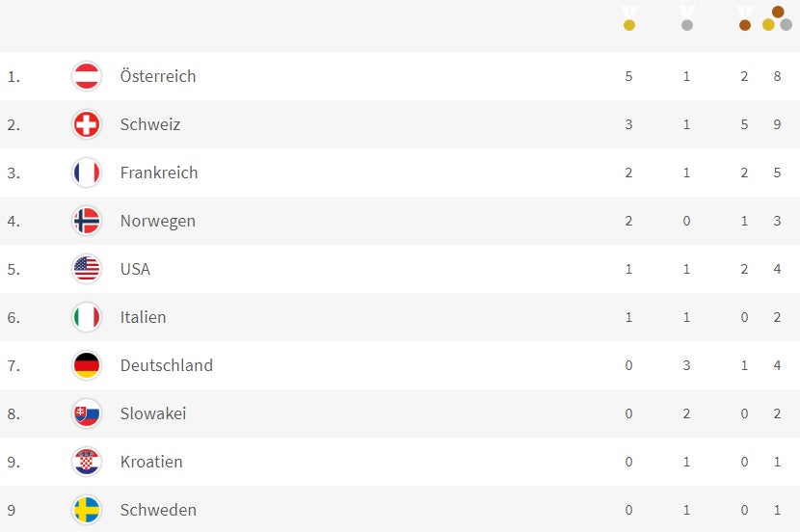Click the Sweden flag icon
The image size is (800, 532).
tap(87, 510)
